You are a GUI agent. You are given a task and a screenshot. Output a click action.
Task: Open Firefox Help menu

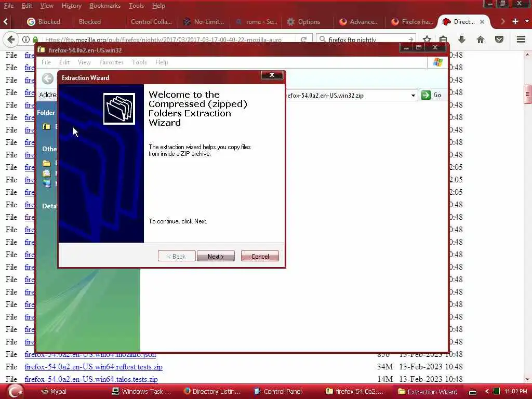158,5
